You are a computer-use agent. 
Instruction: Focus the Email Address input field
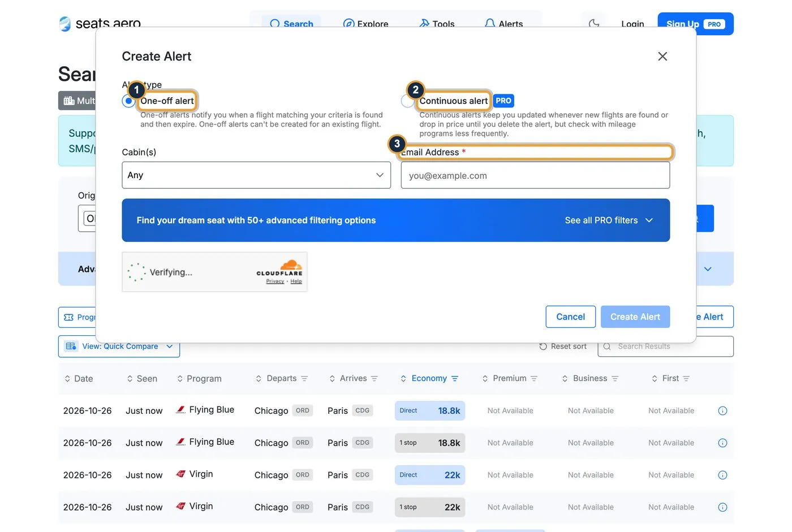coord(535,175)
